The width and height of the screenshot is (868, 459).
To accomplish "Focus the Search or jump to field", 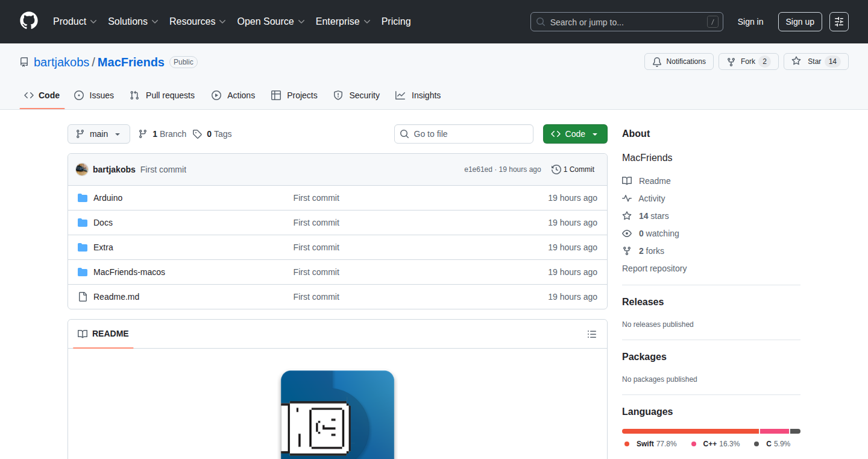I will pyautogui.click(x=627, y=22).
